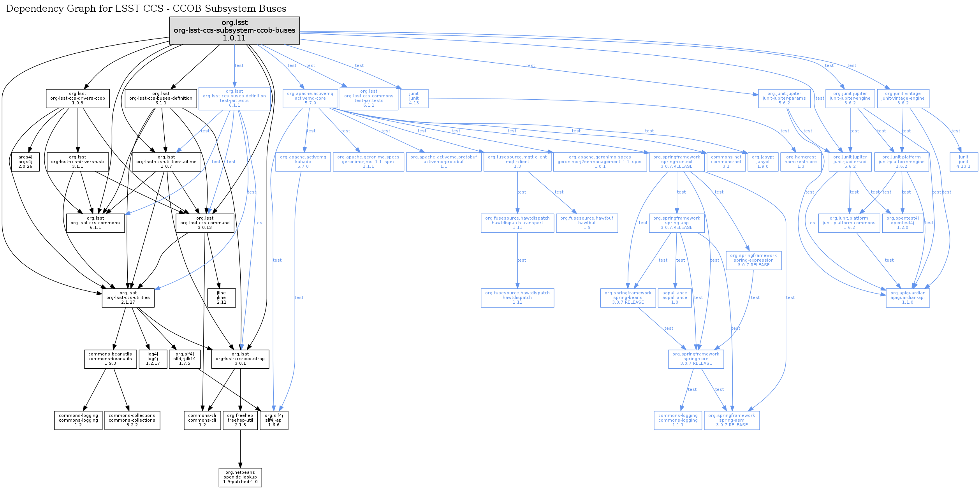The height and width of the screenshot is (489, 980).
Task: Click the org-lsst-ccs-command 3.0.13 node
Action: pos(205,223)
